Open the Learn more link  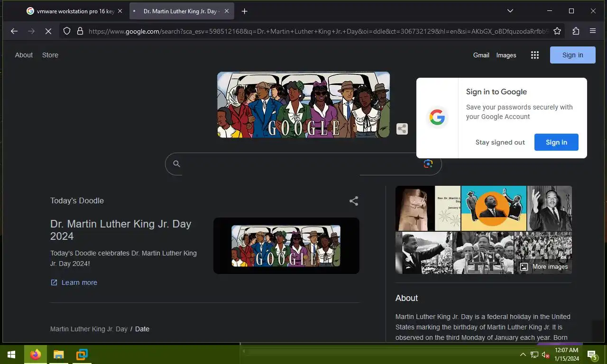(74, 282)
